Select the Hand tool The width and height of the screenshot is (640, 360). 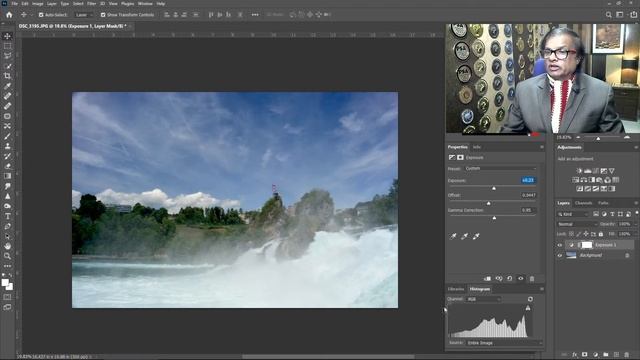(7, 246)
